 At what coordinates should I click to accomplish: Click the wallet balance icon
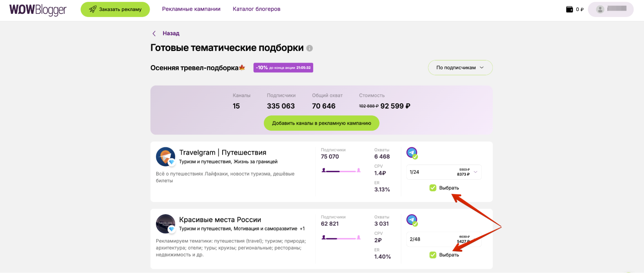(x=569, y=9)
